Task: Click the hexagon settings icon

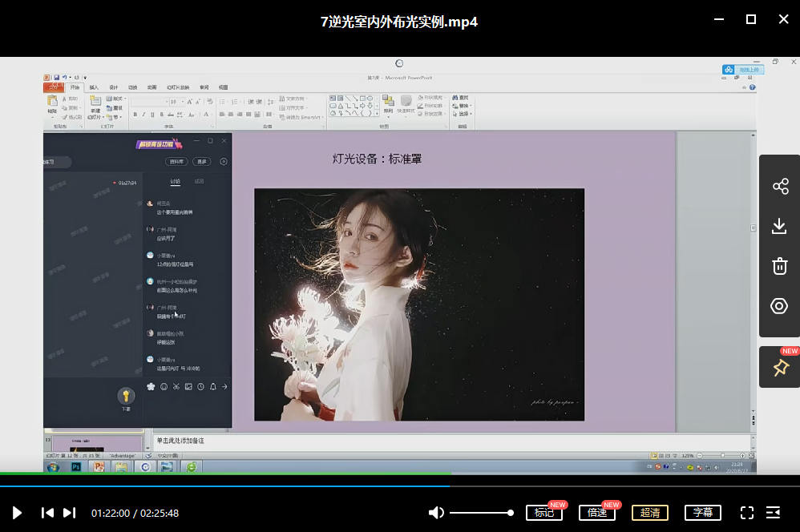Action: click(x=780, y=306)
